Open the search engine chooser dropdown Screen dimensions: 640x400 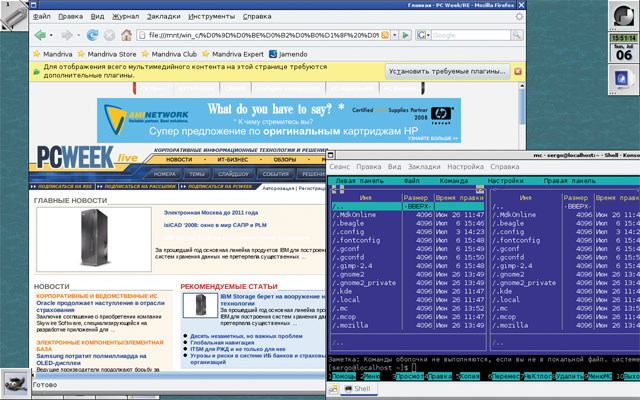(429, 36)
